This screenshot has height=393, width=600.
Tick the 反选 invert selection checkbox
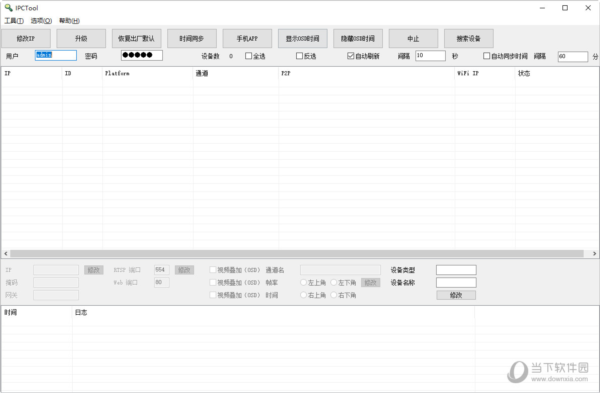click(300, 56)
